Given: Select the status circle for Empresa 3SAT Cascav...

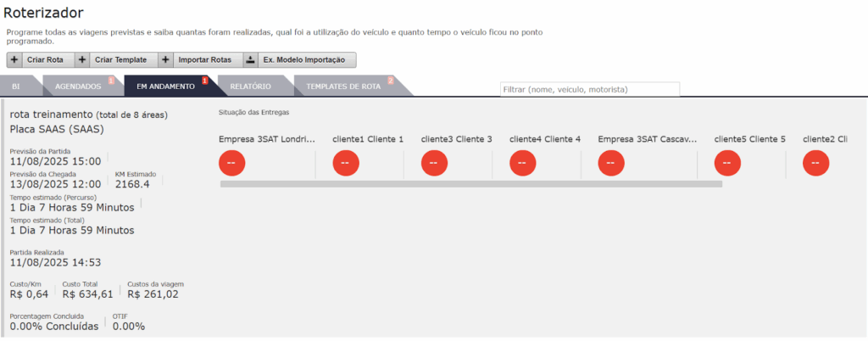Looking at the screenshot, I should [611, 163].
